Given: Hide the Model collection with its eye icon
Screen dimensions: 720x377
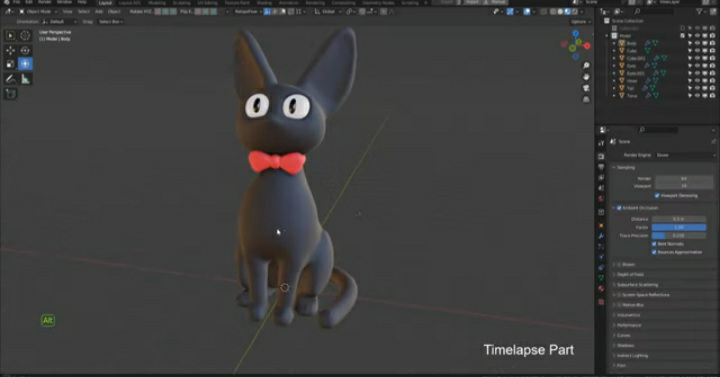Looking at the screenshot, I should (x=697, y=36).
